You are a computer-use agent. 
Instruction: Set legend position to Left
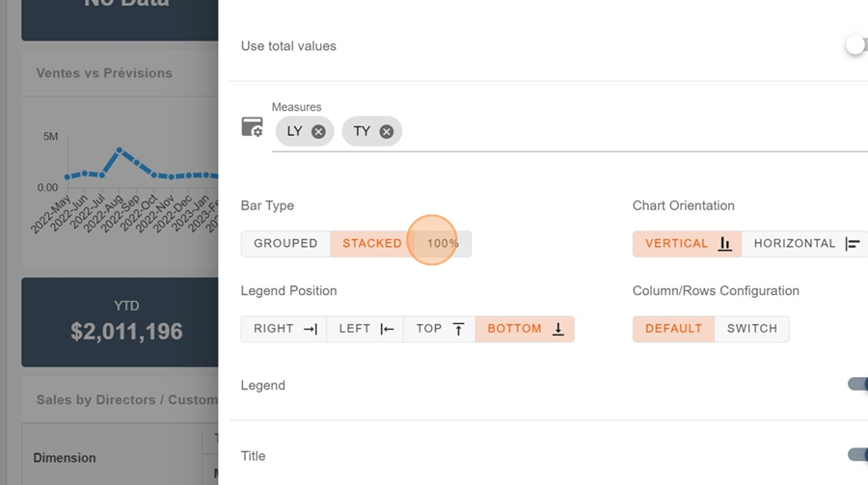(366, 329)
